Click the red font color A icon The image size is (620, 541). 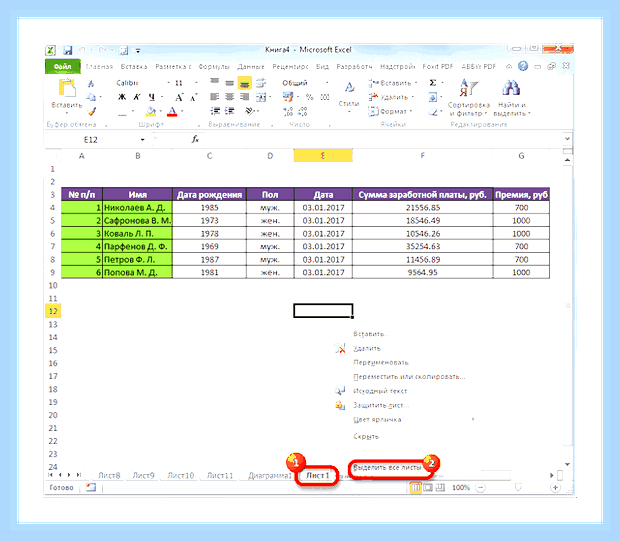[172, 112]
